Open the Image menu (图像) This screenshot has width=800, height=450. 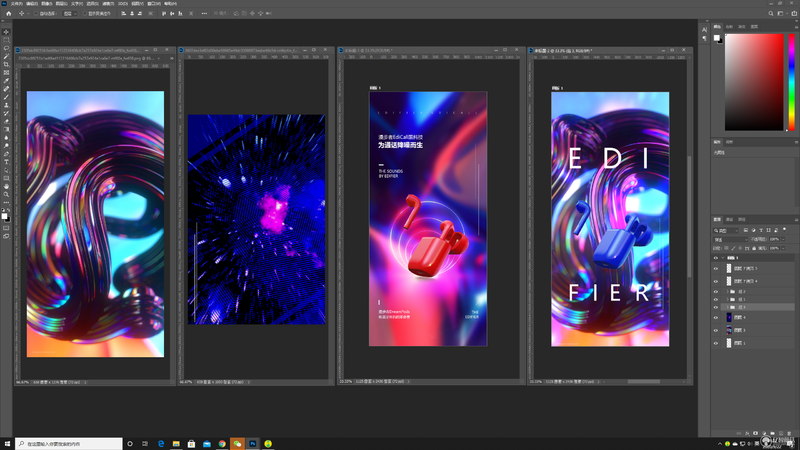point(47,4)
